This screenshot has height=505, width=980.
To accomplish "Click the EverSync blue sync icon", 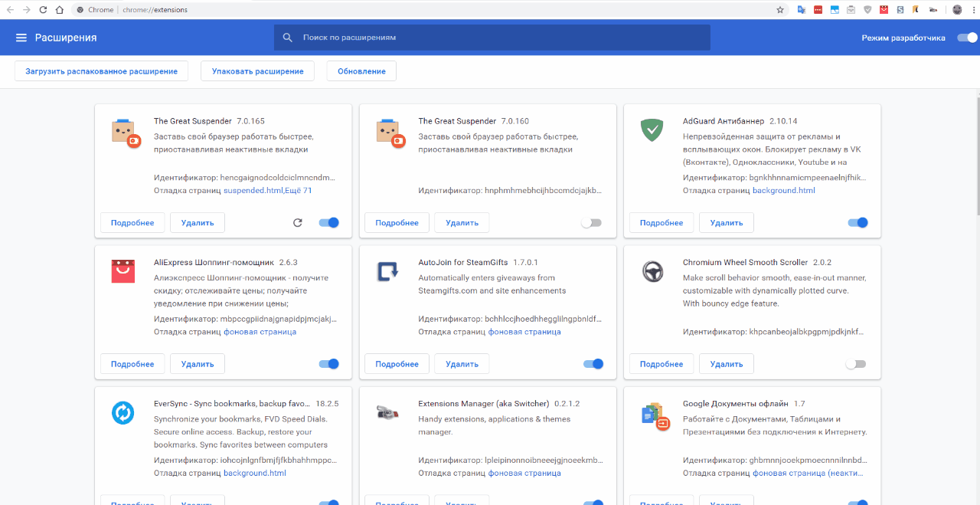I will click(x=122, y=413).
